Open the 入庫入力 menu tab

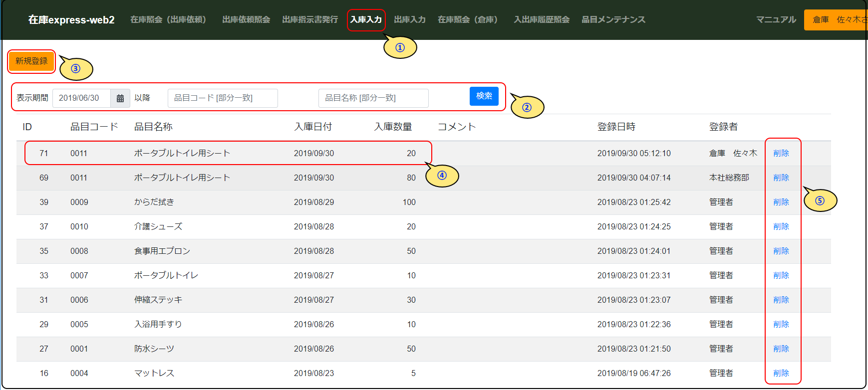(x=366, y=20)
